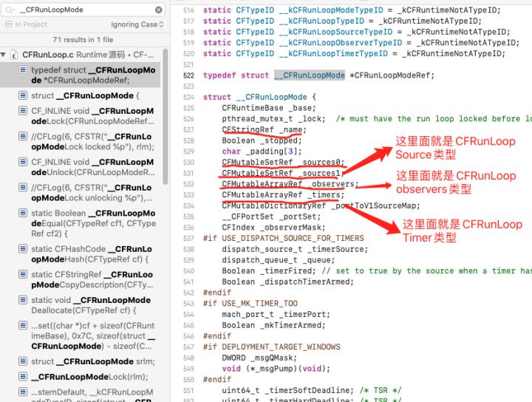Click Boolean _stopped; in editor
Image resolution: width=532 pixels, height=402 pixels.
[262, 140]
